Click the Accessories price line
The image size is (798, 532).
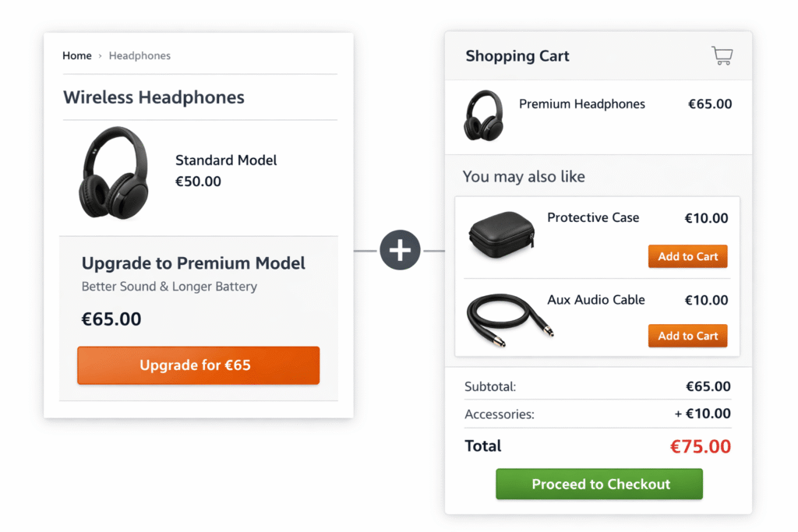click(x=597, y=414)
